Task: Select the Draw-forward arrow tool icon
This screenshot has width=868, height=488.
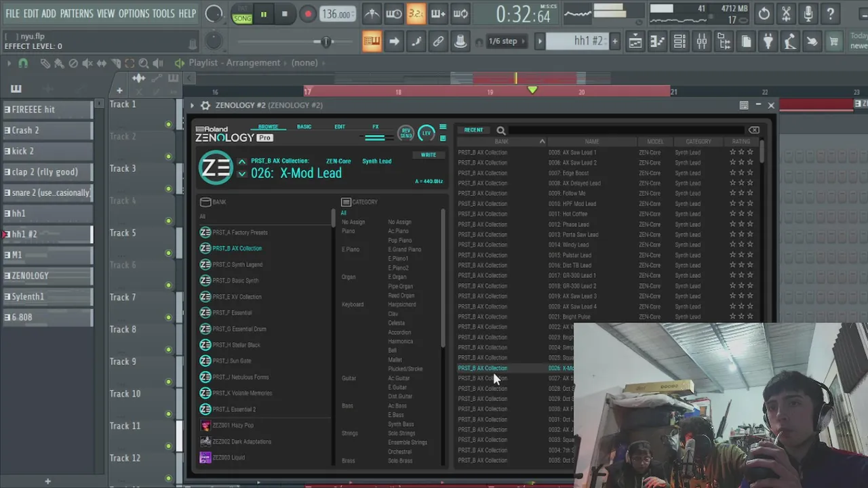Action: click(394, 41)
